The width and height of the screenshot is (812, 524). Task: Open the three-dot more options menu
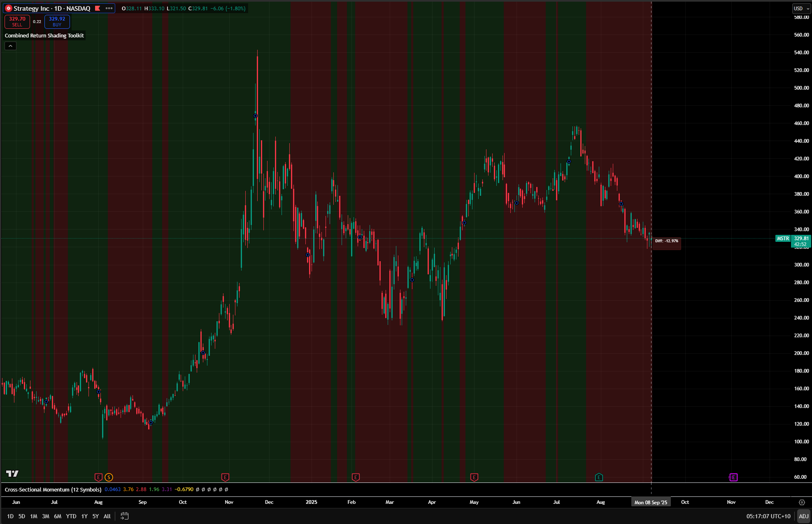(109, 8)
